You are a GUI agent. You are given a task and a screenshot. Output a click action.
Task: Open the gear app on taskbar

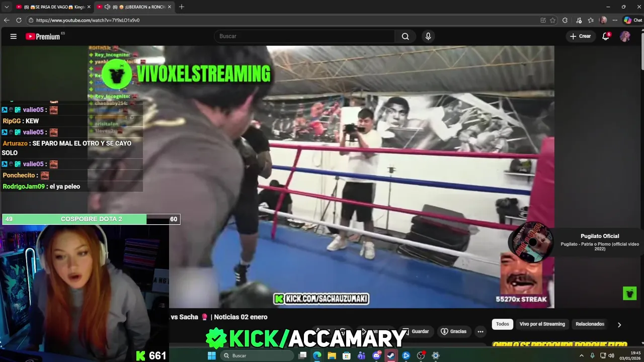click(x=436, y=355)
